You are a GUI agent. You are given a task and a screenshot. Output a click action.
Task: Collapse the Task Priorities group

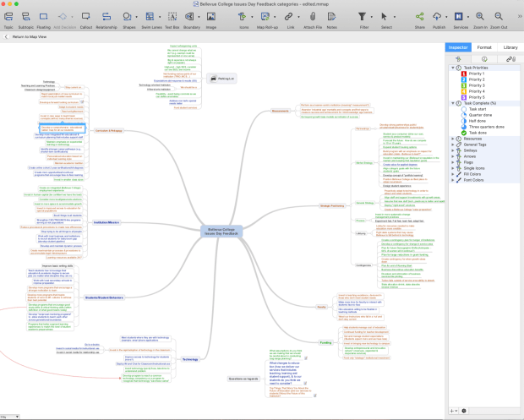tap(453, 68)
